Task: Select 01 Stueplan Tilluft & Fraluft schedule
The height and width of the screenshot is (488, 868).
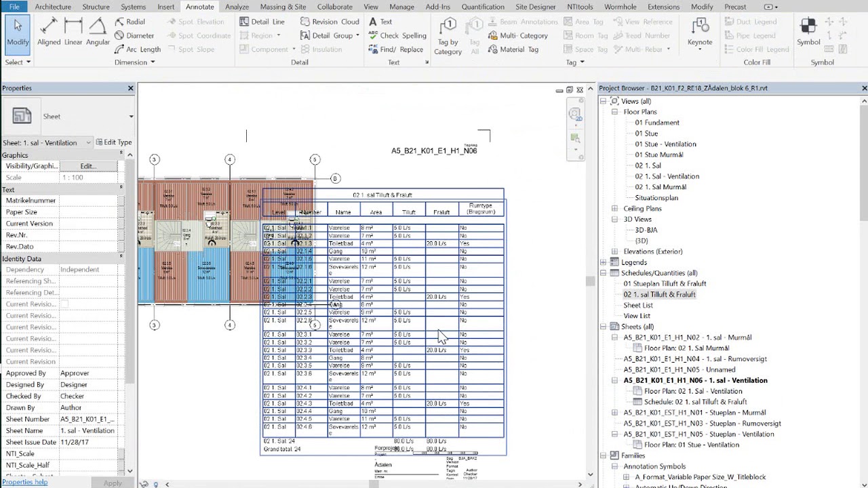Action: pyautogui.click(x=665, y=284)
